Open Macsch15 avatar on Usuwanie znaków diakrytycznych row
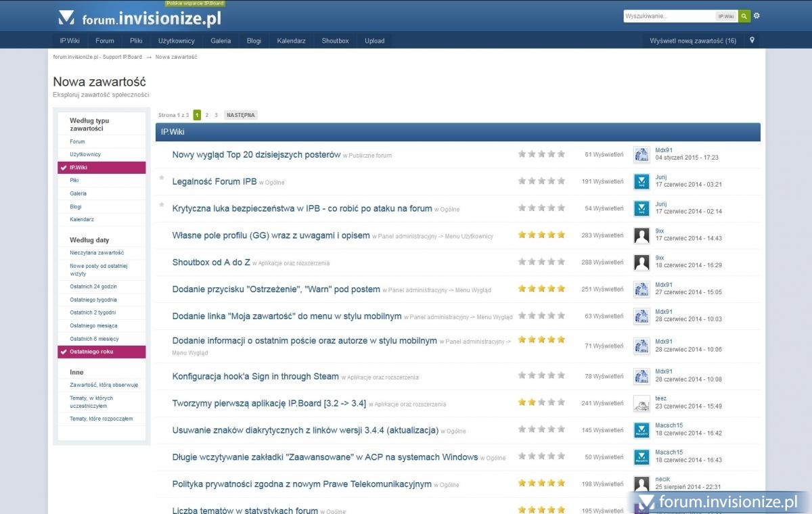812x514 pixels. coord(641,430)
